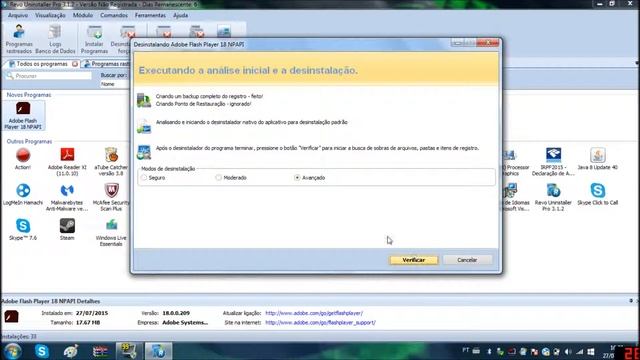This screenshot has width=640, height=360.
Task: Open Logs Banco de Dados toolbar icon
Action: click(55, 40)
